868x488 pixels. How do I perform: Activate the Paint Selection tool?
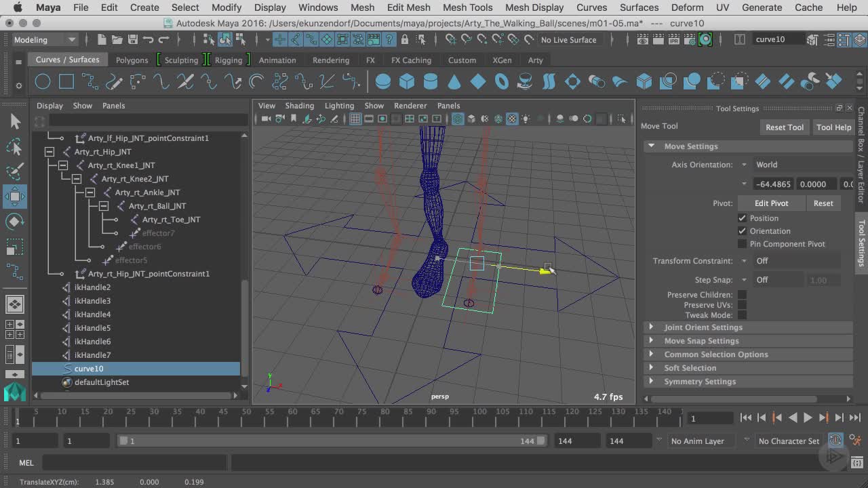(x=15, y=171)
